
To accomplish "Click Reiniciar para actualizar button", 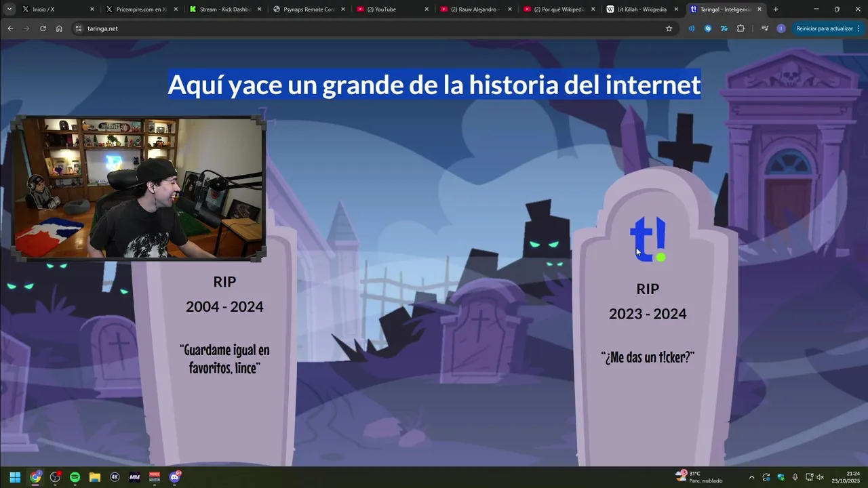I will 824,28.
